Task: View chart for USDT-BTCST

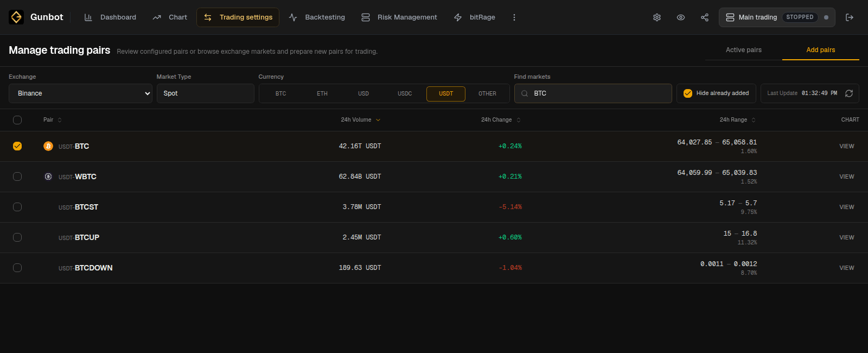Action: tap(846, 207)
